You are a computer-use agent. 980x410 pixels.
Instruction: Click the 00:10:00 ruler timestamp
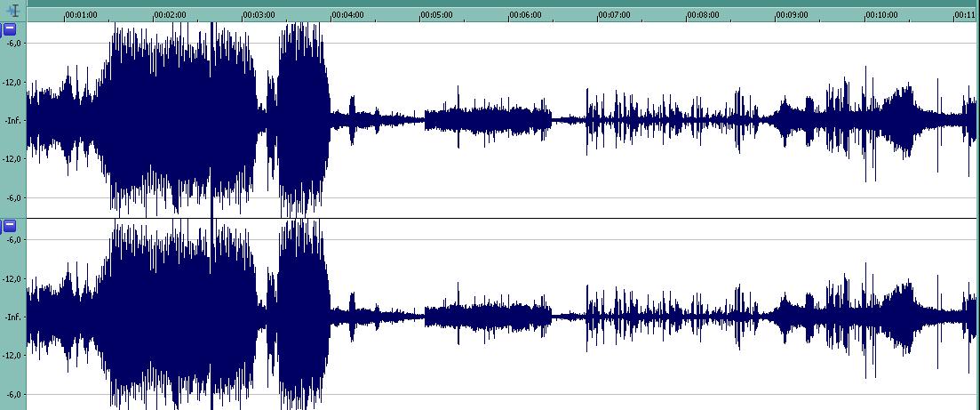click(880, 15)
